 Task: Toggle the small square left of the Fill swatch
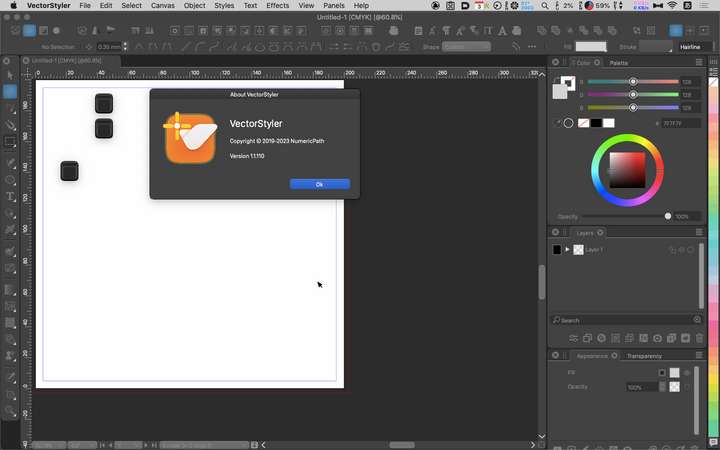[662, 373]
